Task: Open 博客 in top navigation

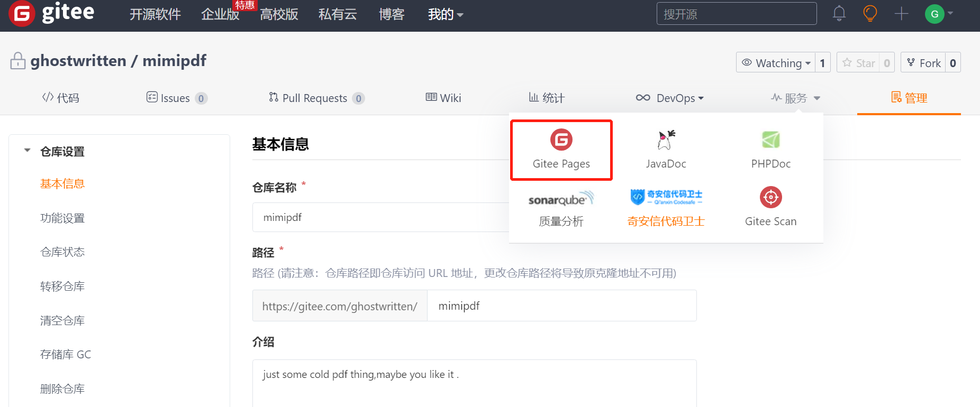Action: tap(392, 14)
